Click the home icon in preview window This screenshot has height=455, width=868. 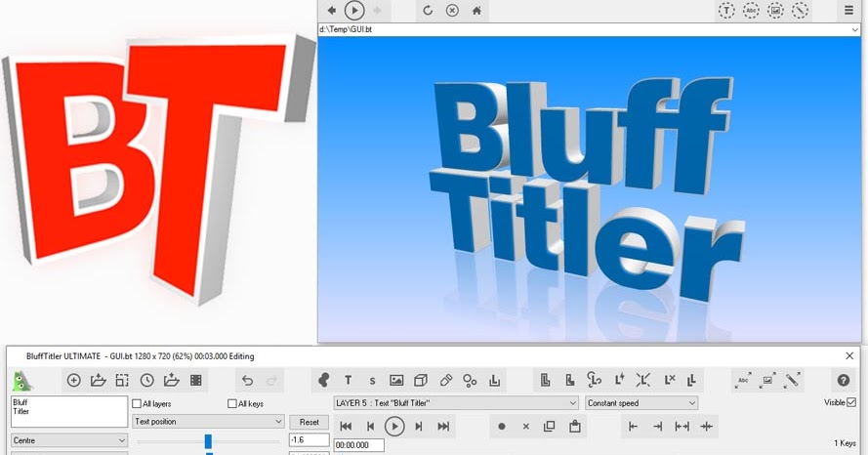tap(476, 11)
